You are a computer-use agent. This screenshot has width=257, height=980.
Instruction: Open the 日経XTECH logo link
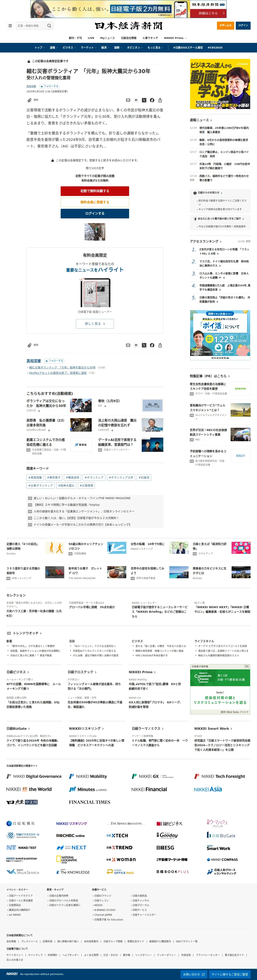(117, 836)
